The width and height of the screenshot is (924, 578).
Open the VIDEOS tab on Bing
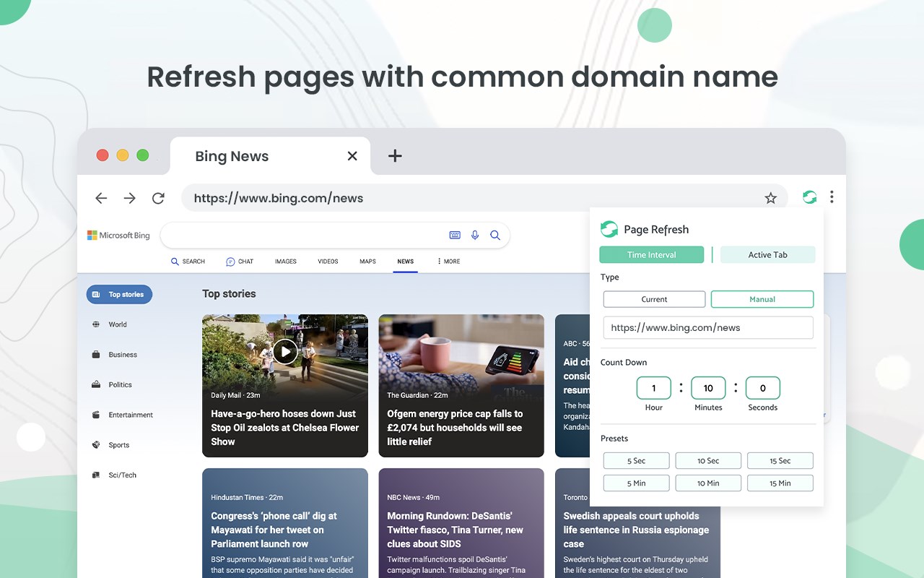328,262
